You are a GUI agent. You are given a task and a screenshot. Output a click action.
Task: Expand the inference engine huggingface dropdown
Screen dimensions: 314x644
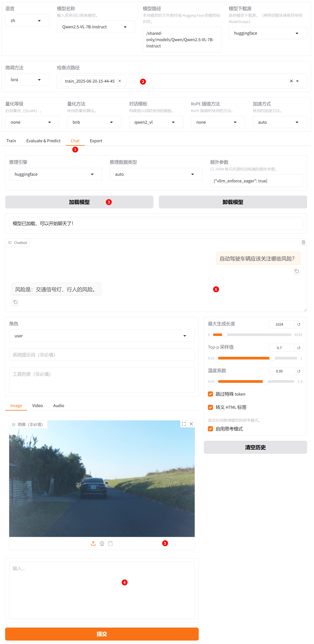click(x=55, y=174)
